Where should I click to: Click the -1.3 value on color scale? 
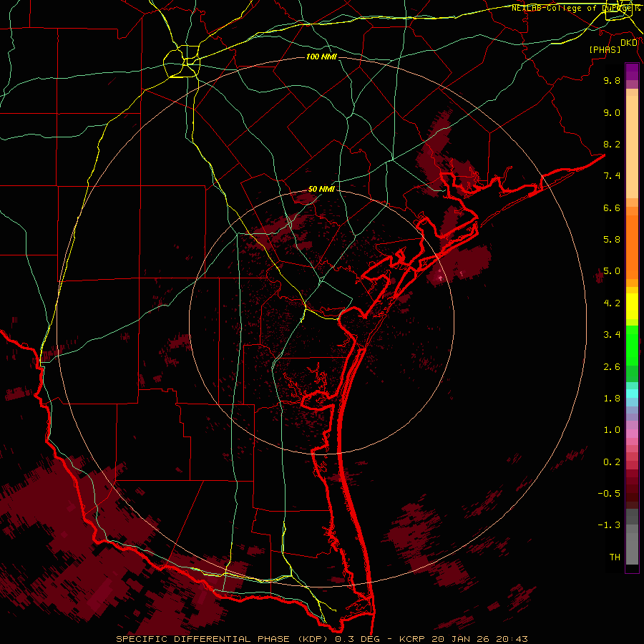[609, 525]
